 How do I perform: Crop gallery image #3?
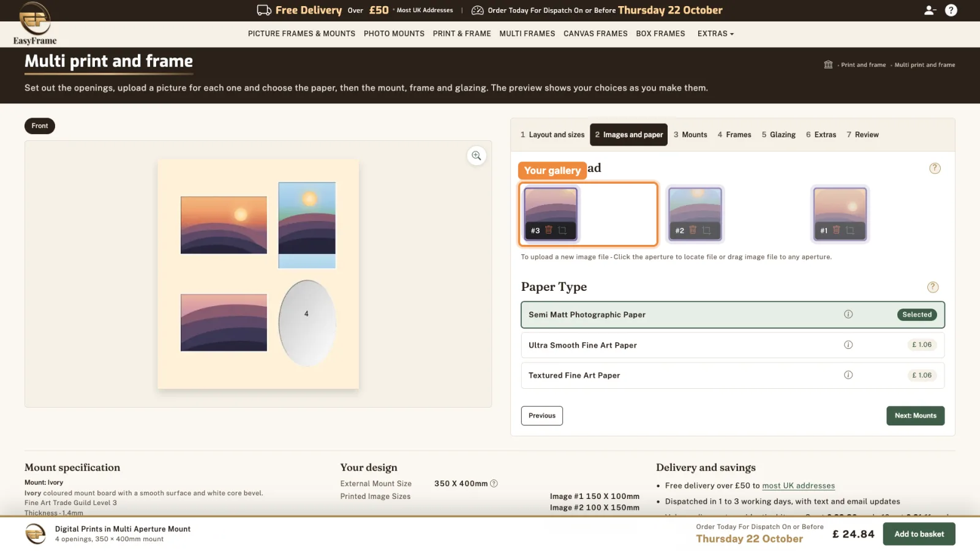[562, 230]
